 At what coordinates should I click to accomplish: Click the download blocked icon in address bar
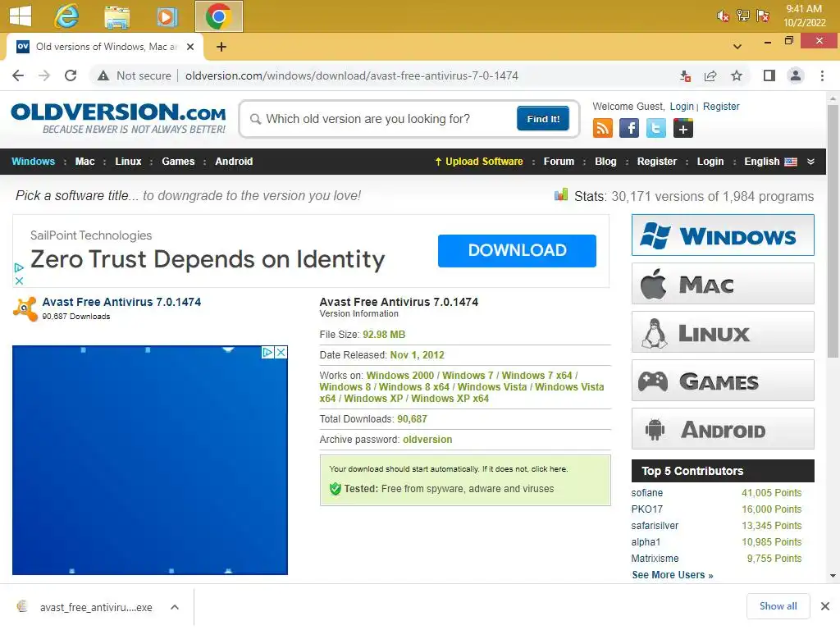click(x=685, y=75)
